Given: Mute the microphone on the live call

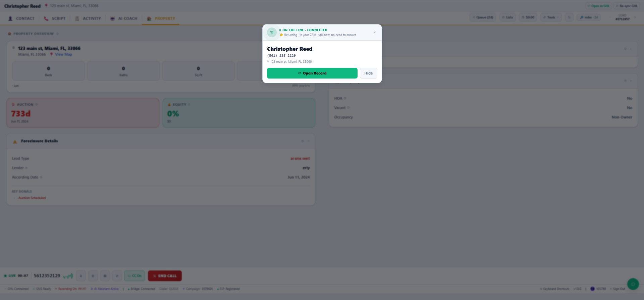Looking at the screenshot, I should (81, 276).
